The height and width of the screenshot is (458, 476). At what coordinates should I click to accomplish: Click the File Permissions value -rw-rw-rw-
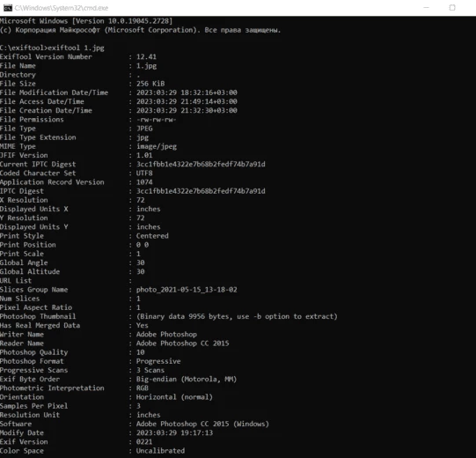click(156, 120)
